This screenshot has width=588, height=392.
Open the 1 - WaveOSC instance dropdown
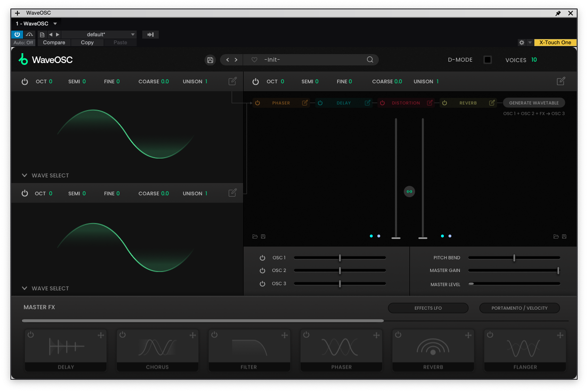coord(37,24)
